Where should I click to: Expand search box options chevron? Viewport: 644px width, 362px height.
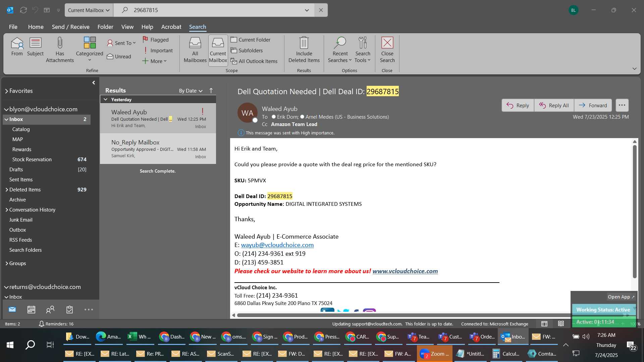pyautogui.click(x=307, y=10)
